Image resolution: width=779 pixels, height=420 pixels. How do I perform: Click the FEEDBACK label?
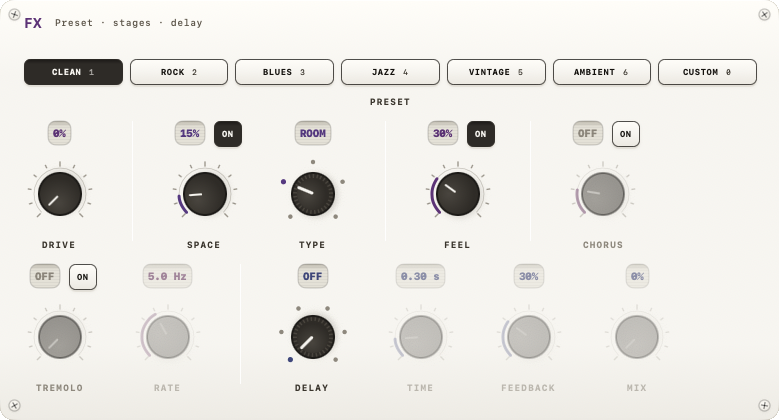click(528, 388)
